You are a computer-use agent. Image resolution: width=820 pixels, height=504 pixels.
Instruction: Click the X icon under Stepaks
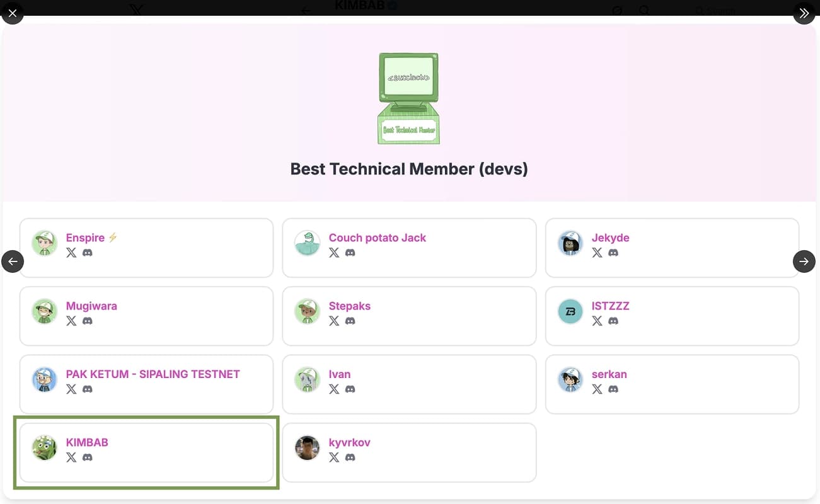[334, 321]
